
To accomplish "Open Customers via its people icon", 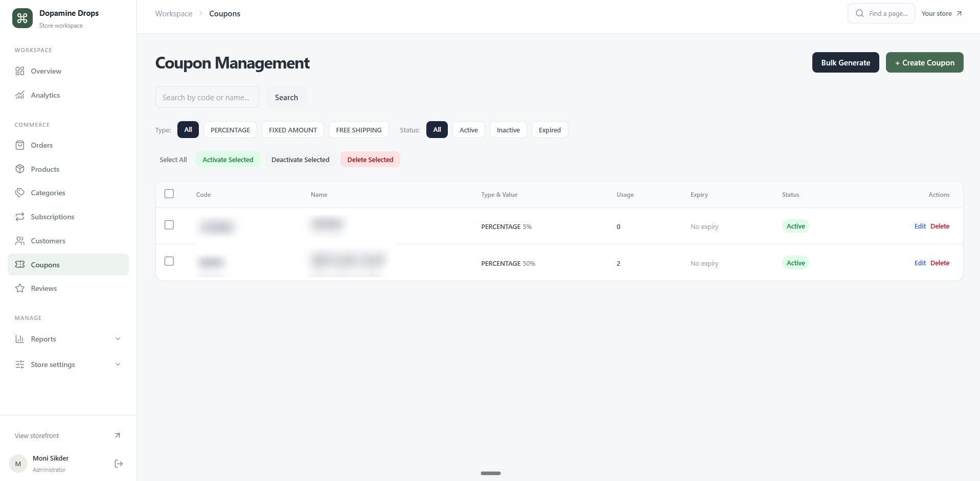I will click(20, 241).
